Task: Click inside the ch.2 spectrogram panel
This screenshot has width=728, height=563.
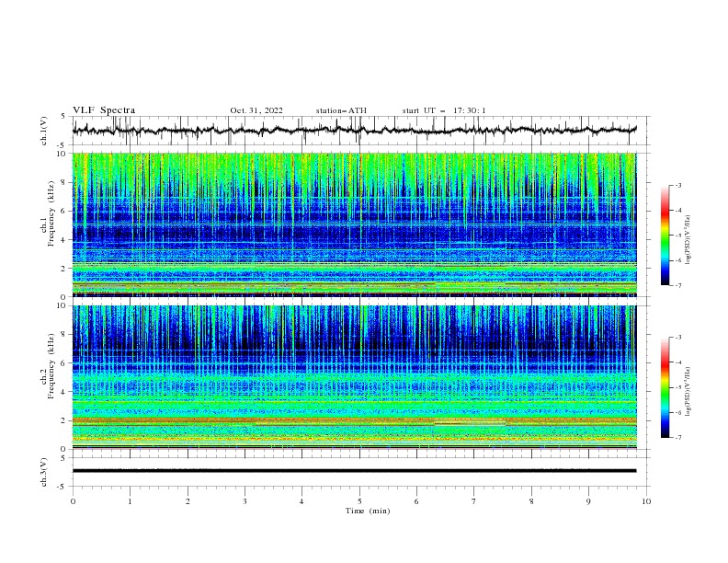Action: pos(354,377)
